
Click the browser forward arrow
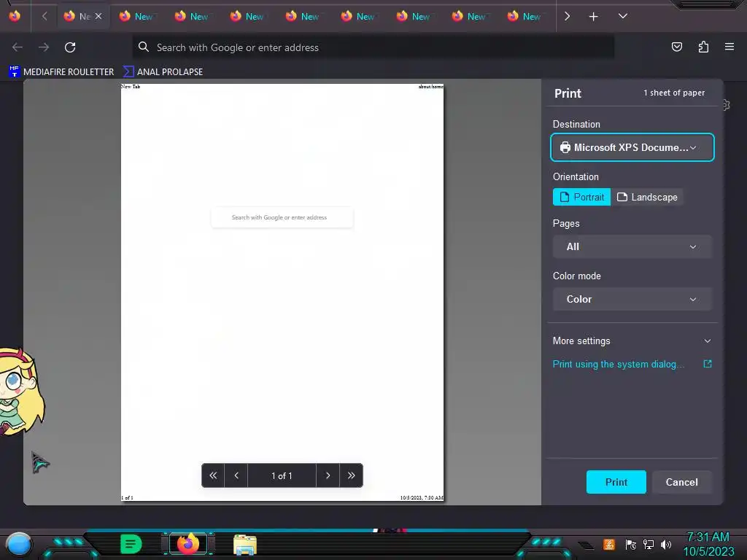[44, 47]
